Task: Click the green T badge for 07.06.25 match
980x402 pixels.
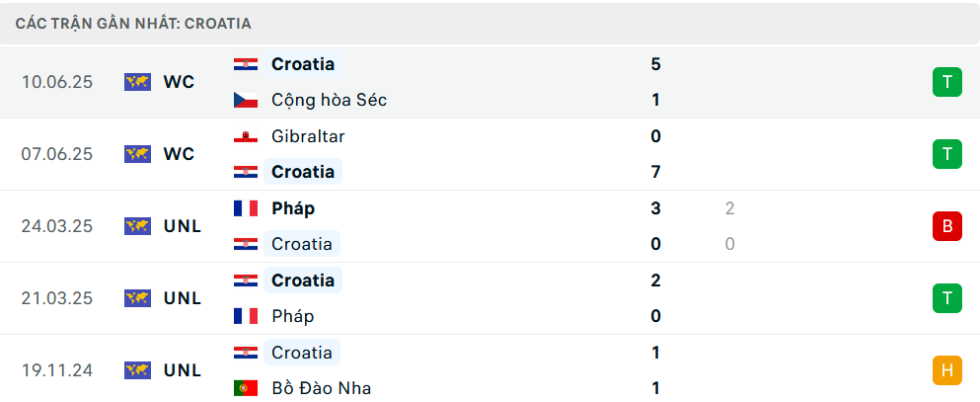Action: click(x=946, y=154)
